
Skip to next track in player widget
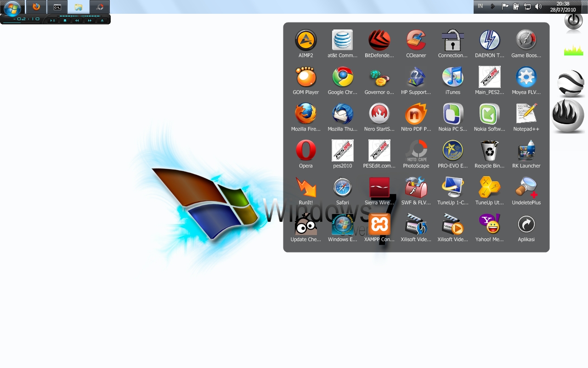(90, 20)
